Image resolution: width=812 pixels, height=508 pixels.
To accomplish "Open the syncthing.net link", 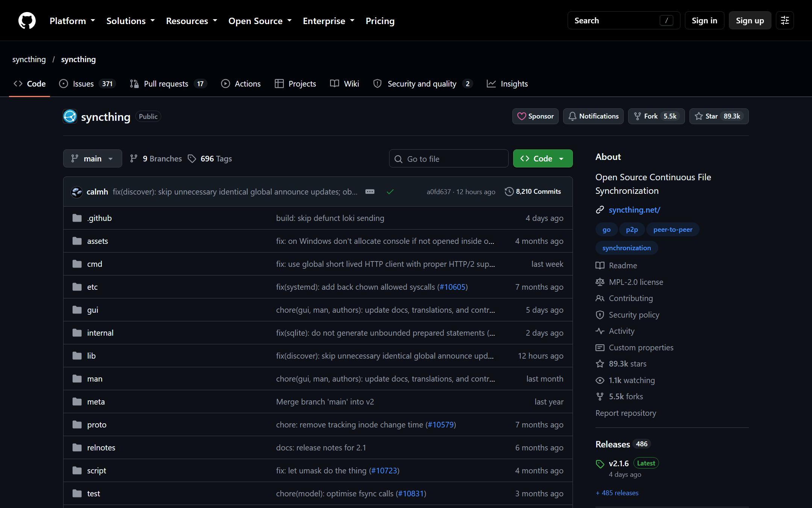I will 634,210.
